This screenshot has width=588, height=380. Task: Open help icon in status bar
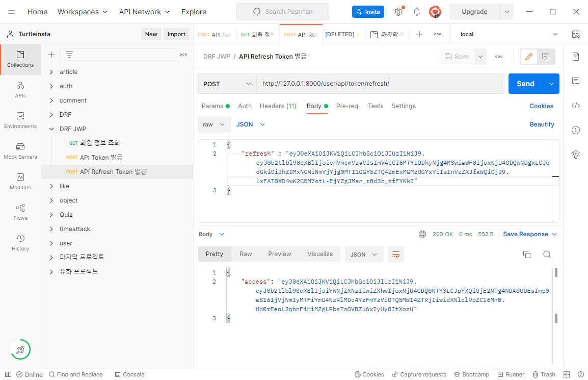[581, 374]
